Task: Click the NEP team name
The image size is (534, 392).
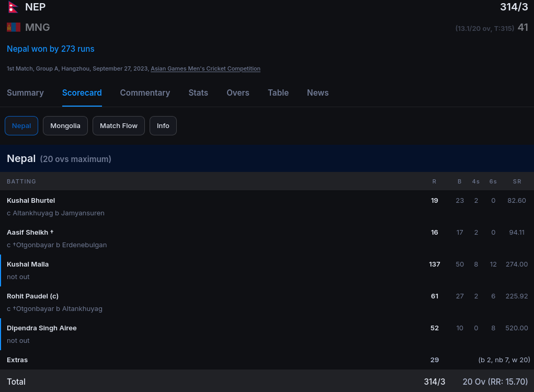Action: click(x=35, y=7)
